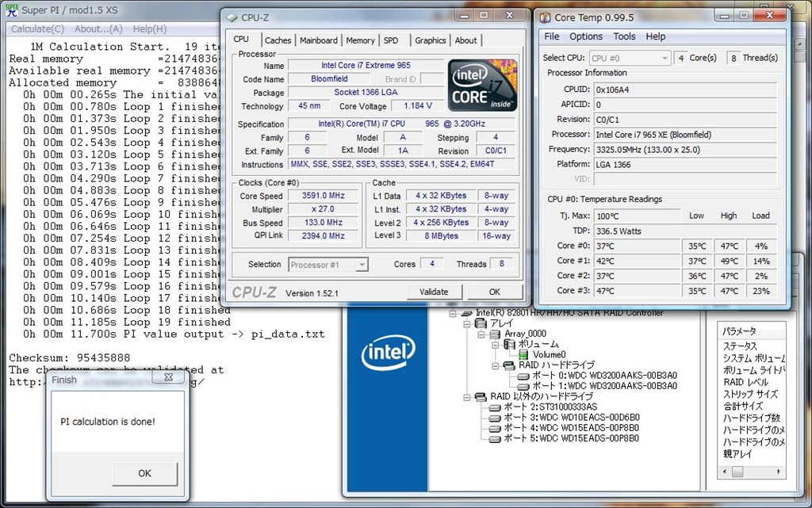Switch to the CPU tab in CPU-Z

[x=241, y=40]
